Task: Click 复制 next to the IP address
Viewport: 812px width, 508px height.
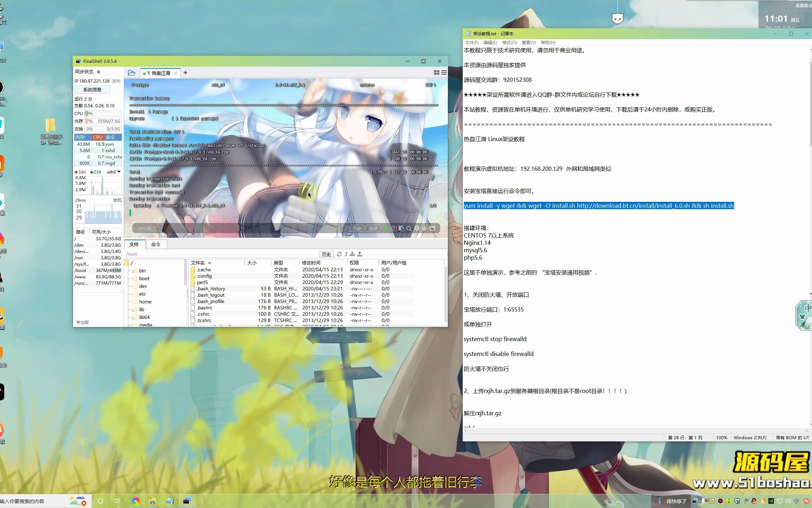Action: pos(116,81)
